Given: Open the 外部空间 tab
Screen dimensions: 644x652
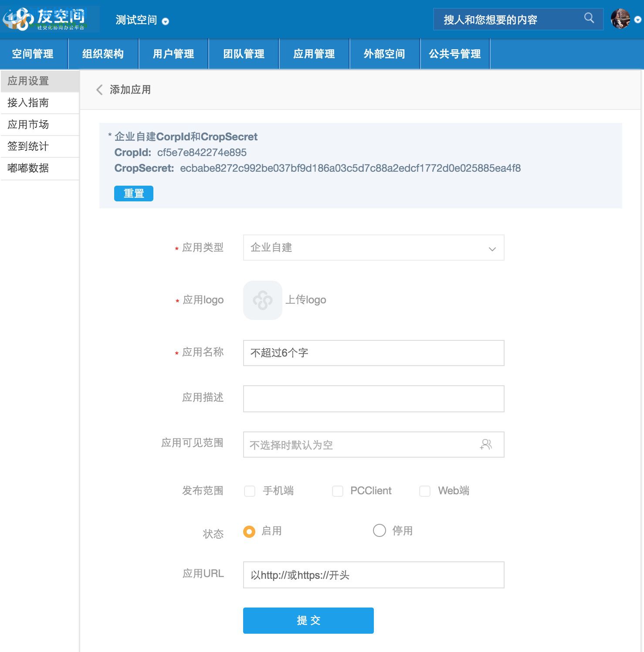Looking at the screenshot, I should pos(384,54).
